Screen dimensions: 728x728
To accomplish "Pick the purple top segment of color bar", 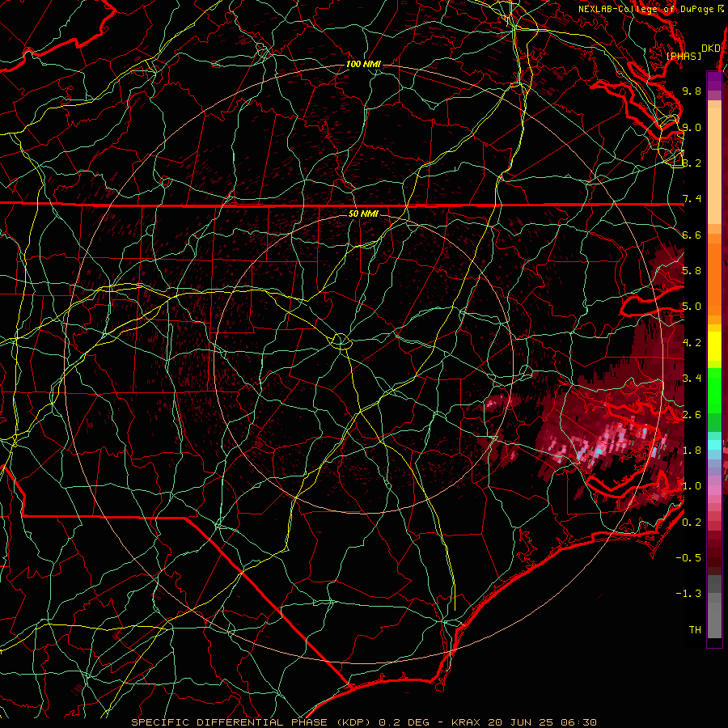I will (x=714, y=81).
